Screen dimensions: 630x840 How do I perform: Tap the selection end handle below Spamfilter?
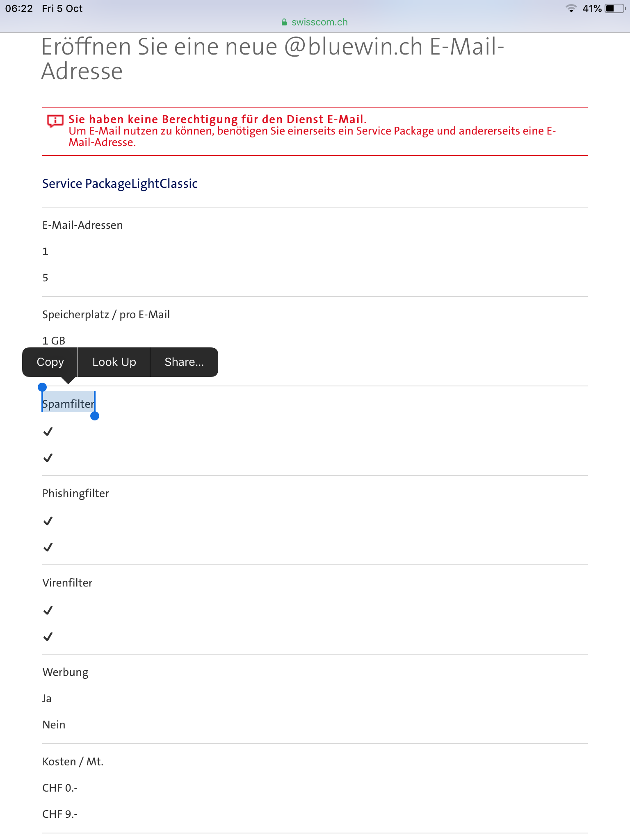click(x=95, y=416)
